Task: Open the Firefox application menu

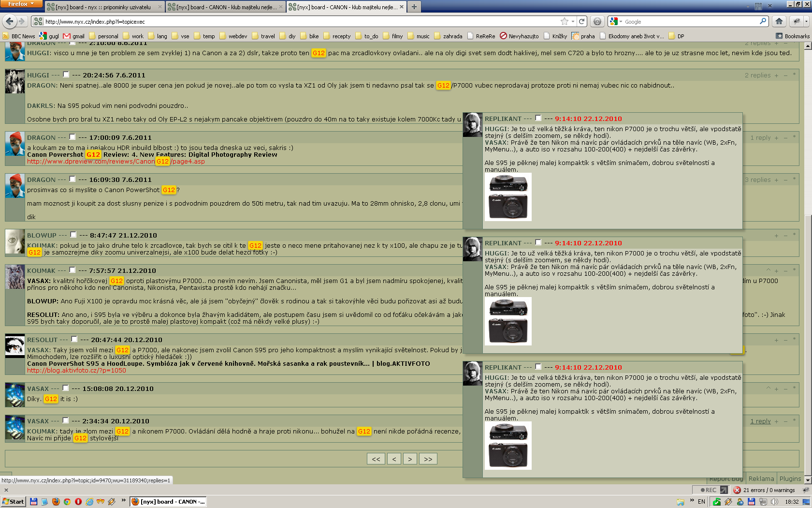Action: pos(21,3)
